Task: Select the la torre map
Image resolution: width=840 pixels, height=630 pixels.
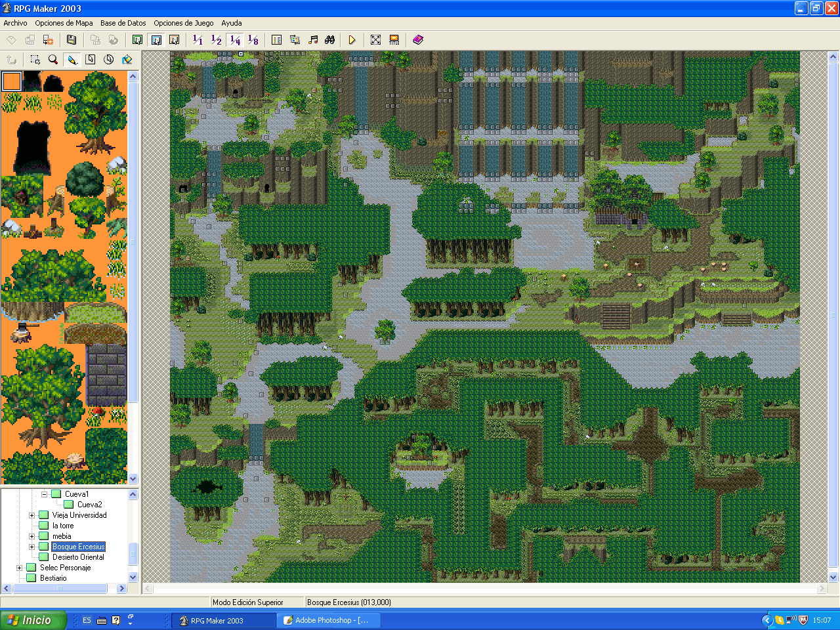Action: [x=63, y=526]
